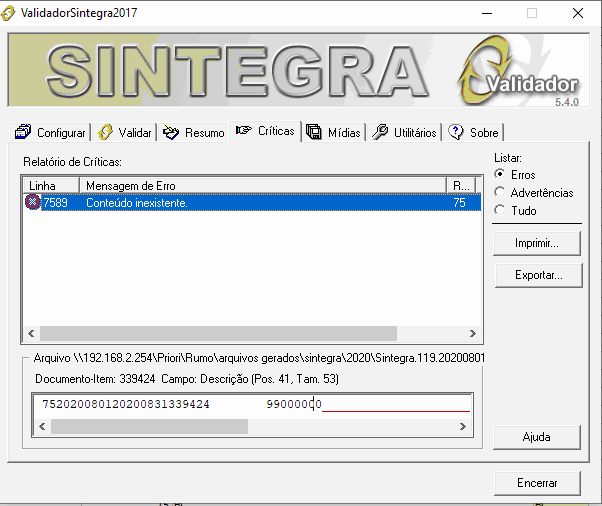The width and height of the screenshot is (602, 506).
Task: Click the ValidadorSintegra2017 title bar app icon
Action: click(x=8, y=13)
